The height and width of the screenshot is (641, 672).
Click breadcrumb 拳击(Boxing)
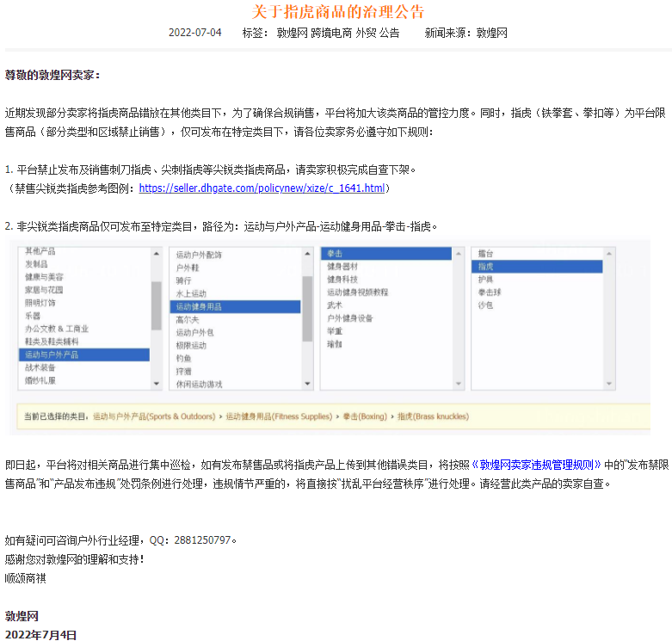365,416
